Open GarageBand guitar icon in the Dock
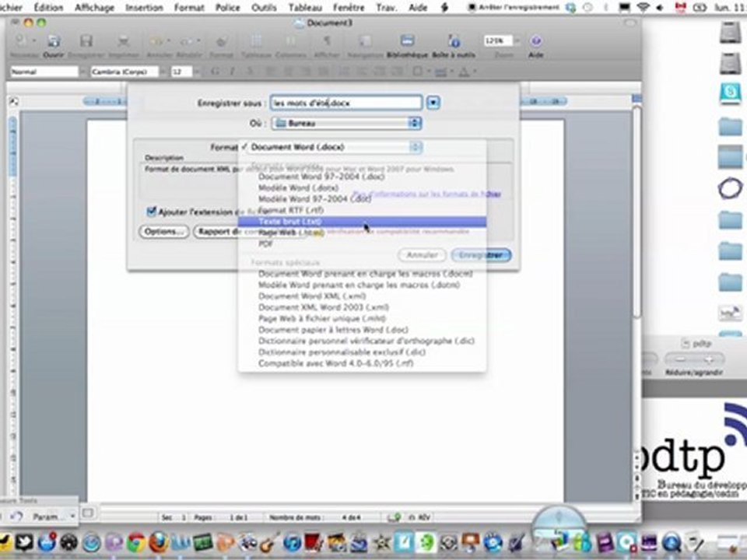The width and height of the screenshot is (747, 560). click(x=270, y=542)
